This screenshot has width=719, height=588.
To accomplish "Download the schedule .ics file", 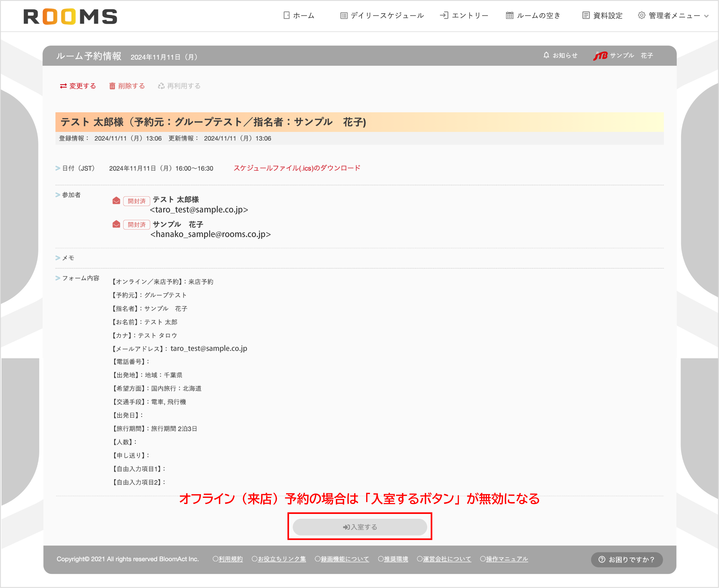I will point(297,168).
